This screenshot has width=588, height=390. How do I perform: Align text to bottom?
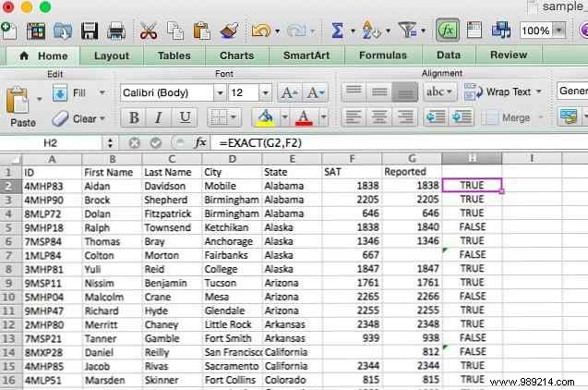click(405, 91)
